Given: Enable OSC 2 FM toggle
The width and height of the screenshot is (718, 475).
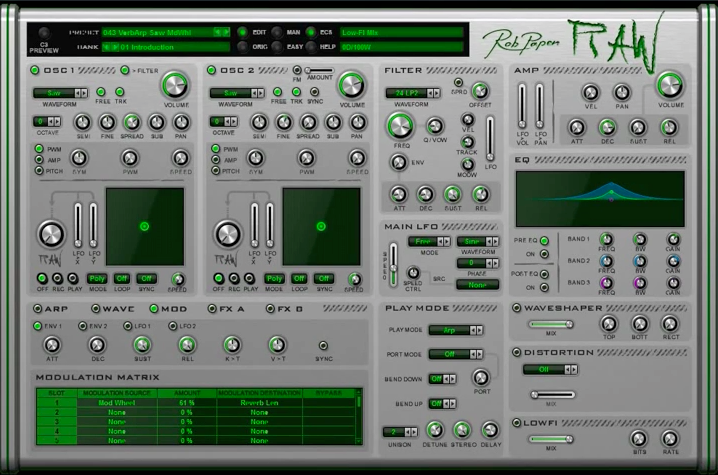Looking at the screenshot, I should [297, 70].
